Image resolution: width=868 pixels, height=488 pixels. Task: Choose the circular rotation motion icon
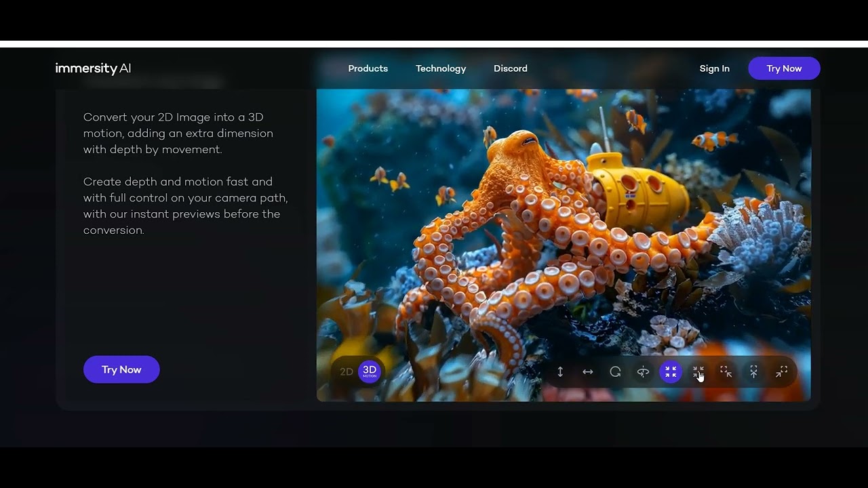615,371
